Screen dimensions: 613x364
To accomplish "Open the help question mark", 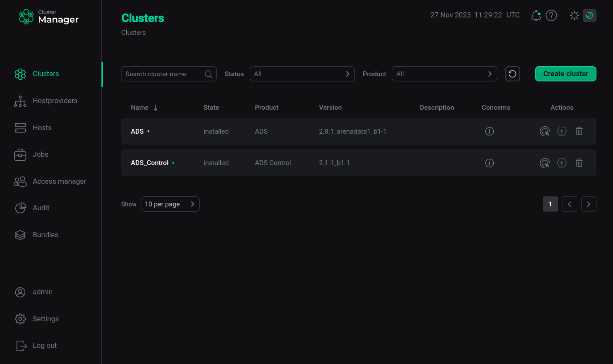I will (x=551, y=16).
